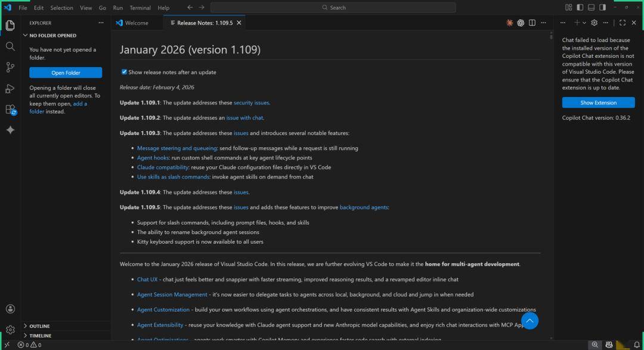Open the Terminal menu
644x350 pixels.
(x=140, y=8)
